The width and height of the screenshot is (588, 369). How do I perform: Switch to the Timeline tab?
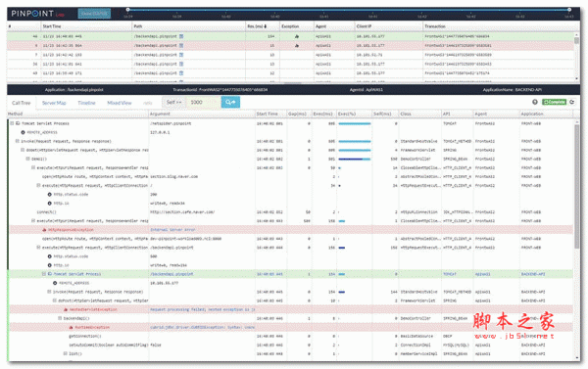86,103
